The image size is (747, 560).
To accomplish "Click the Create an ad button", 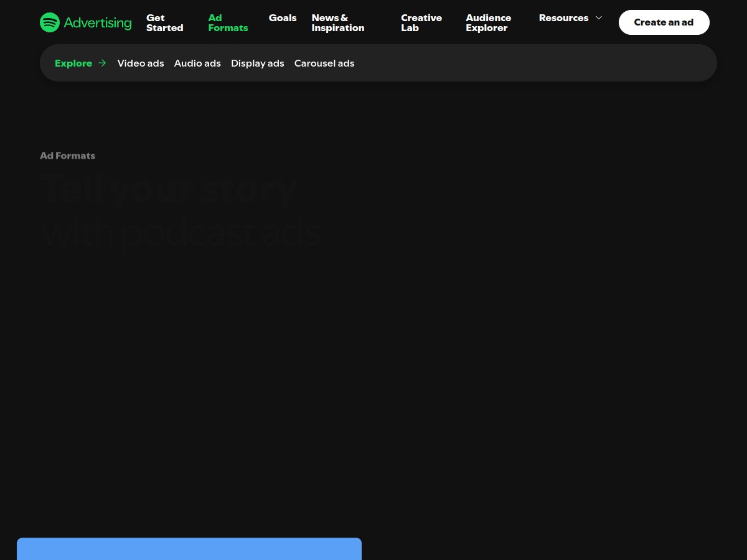I will (664, 22).
